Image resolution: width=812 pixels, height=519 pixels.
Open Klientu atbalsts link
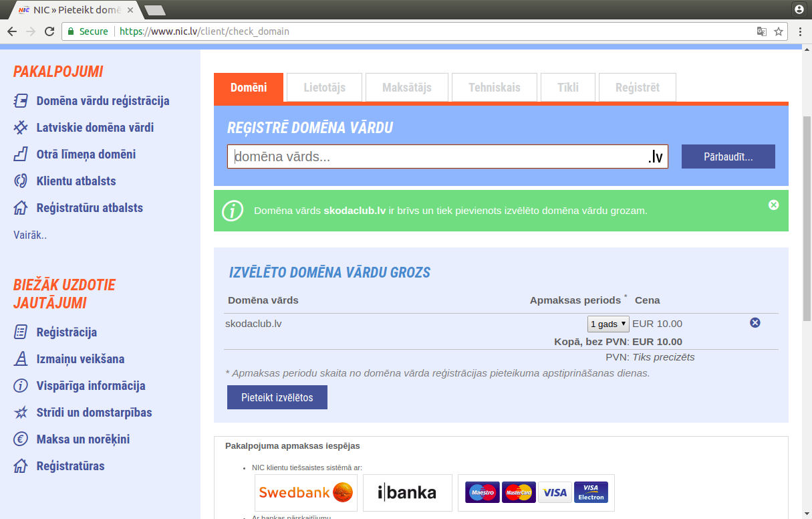point(76,181)
